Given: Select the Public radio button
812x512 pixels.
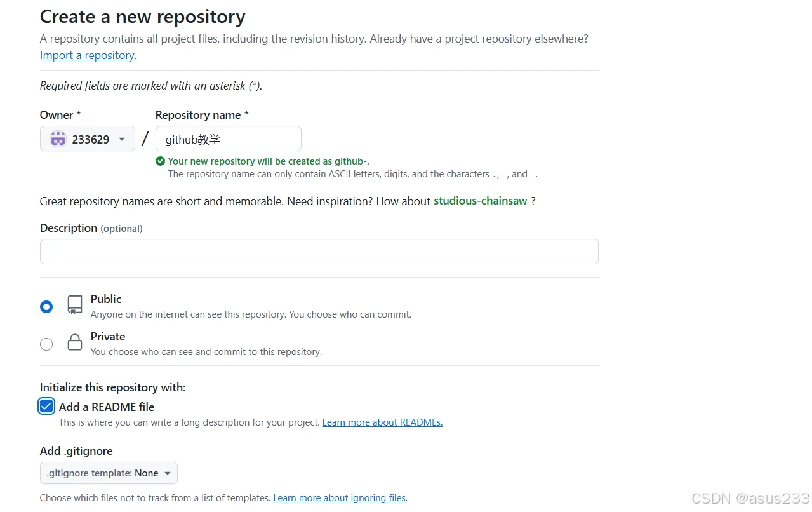Looking at the screenshot, I should (x=46, y=307).
